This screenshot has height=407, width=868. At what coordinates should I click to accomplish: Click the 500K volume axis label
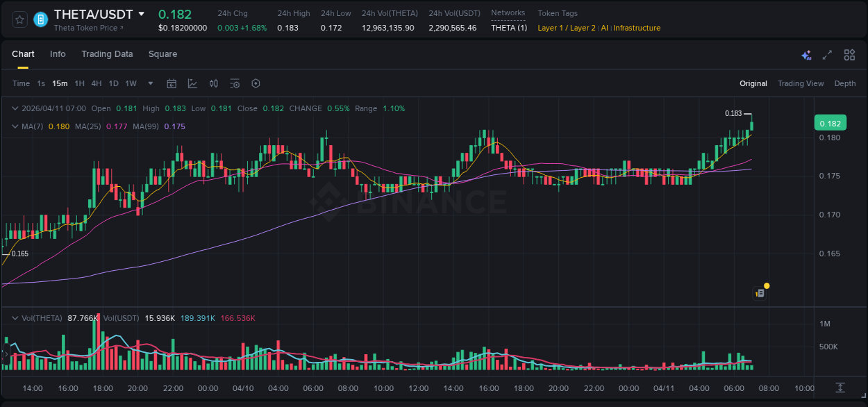[x=830, y=347]
